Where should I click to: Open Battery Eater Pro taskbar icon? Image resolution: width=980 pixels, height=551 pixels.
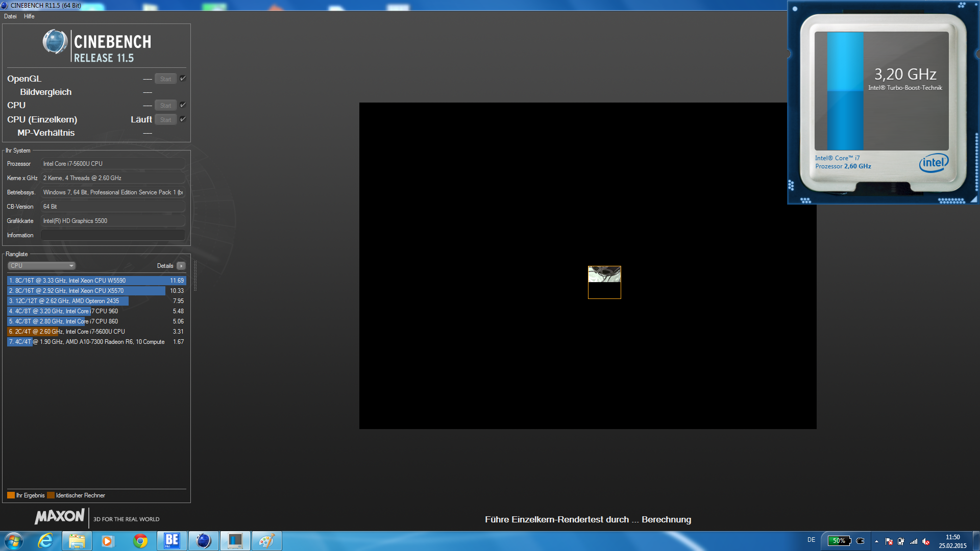pyautogui.click(x=172, y=541)
